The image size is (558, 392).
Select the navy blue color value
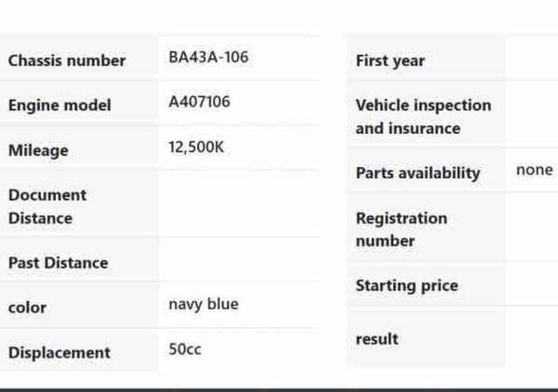pyautogui.click(x=203, y=304)
